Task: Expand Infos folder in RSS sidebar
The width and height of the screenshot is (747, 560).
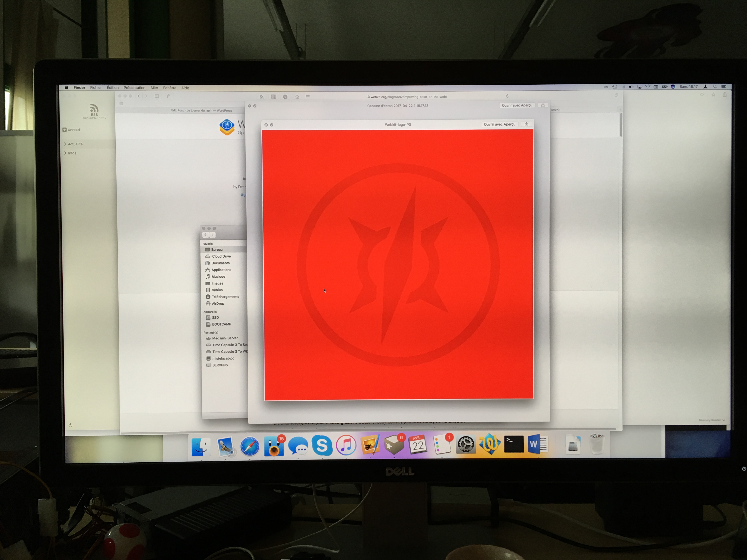Action: 65,153
